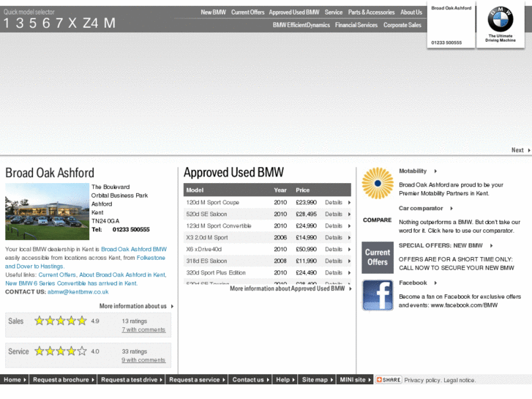Select model series 1

(x=7, y=23)
